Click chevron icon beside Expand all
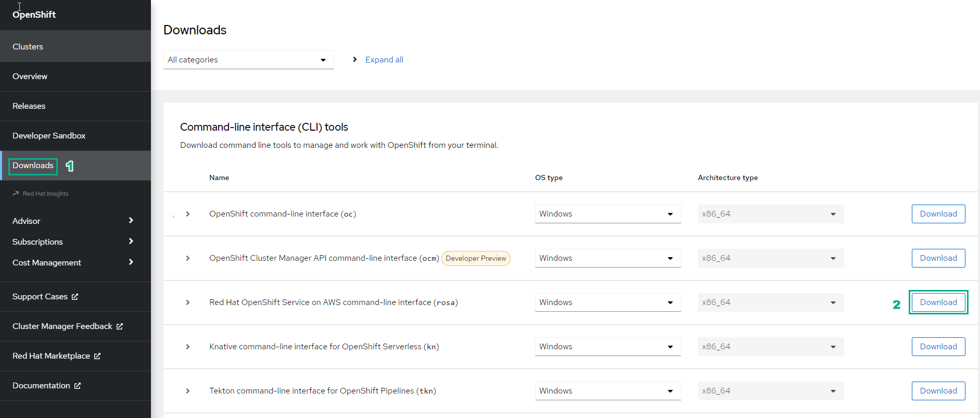980x418 pixels. point(355,59)
